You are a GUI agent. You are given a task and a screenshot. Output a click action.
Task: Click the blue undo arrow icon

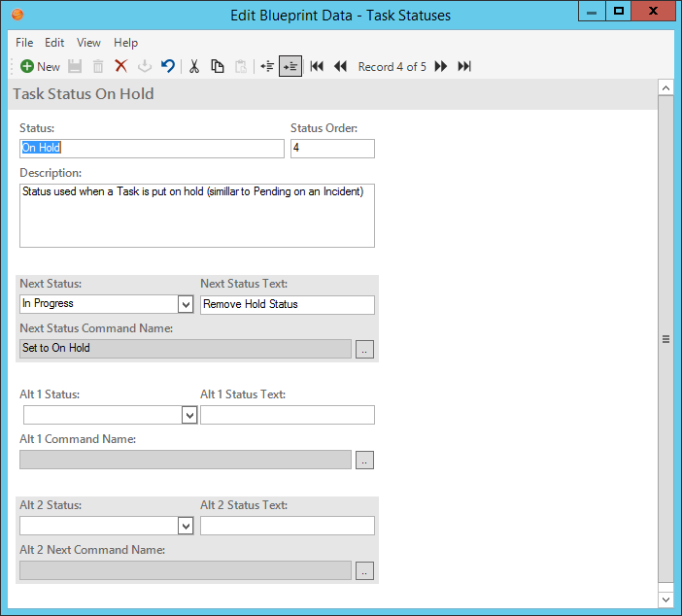pyautogui.click(x=168, y=67)
